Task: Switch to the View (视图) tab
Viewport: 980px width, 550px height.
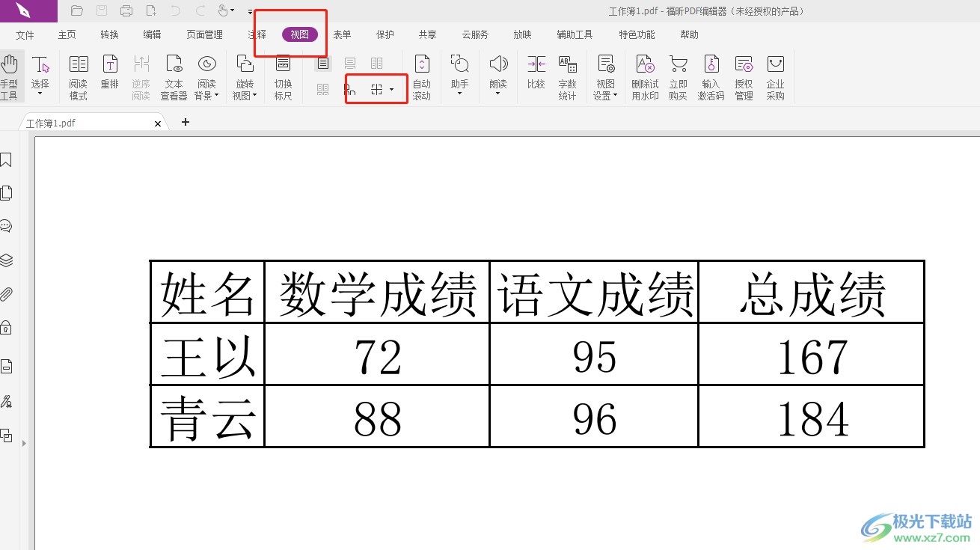Action: coord(300,34)
